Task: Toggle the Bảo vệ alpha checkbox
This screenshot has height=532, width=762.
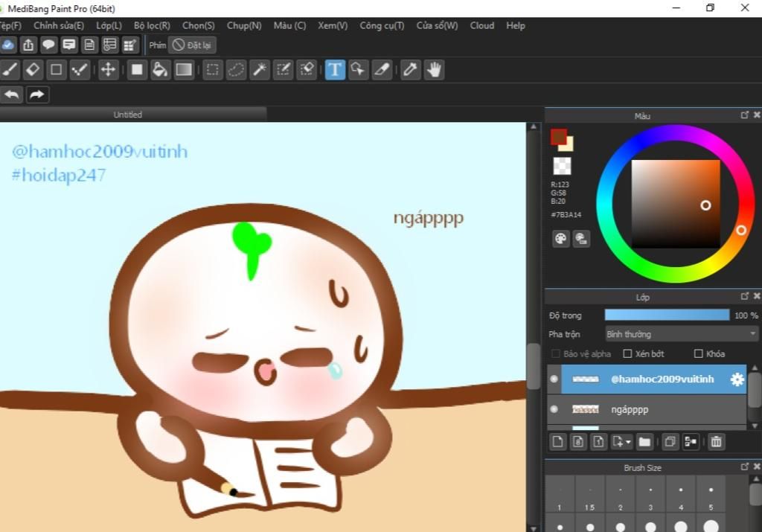Action: pyautogui.click(x=556, y=353)
